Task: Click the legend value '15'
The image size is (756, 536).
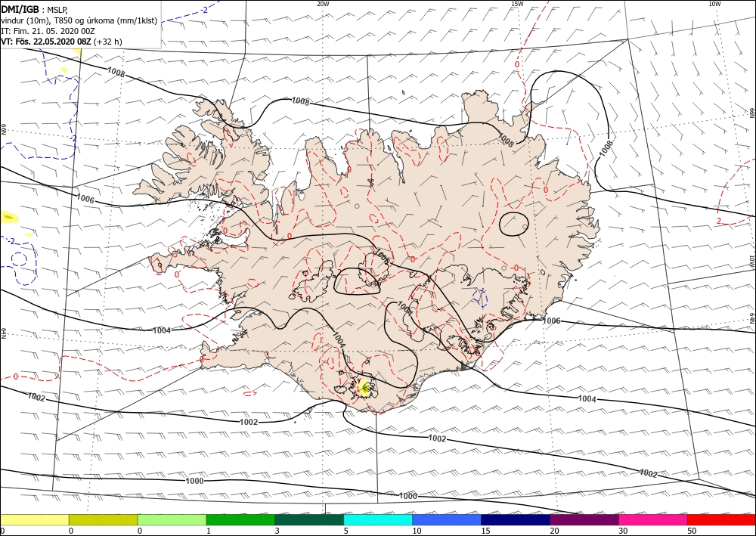Action: [485, 531]
